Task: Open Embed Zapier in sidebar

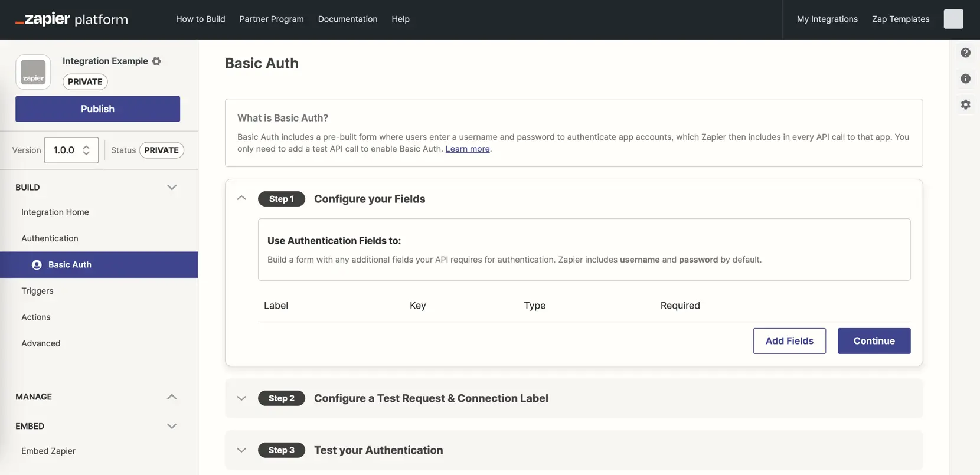Action: click(48, 451)
